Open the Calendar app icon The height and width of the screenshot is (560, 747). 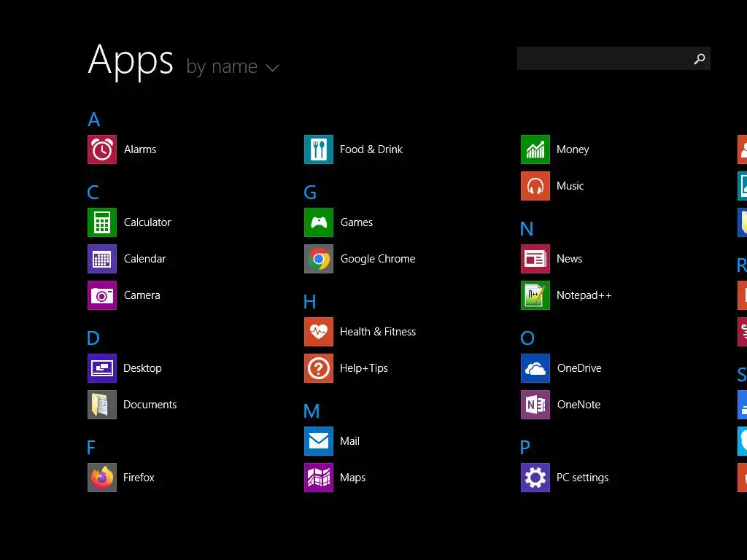pos(102,259)
